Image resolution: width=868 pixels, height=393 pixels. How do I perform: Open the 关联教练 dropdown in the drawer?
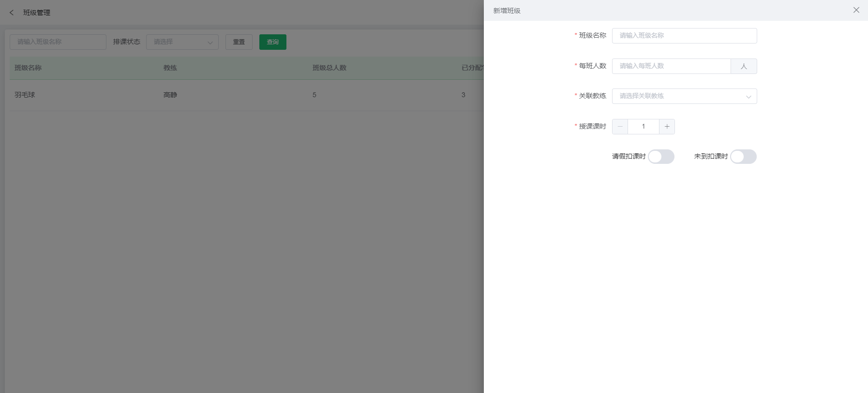(x=684, y=96)
